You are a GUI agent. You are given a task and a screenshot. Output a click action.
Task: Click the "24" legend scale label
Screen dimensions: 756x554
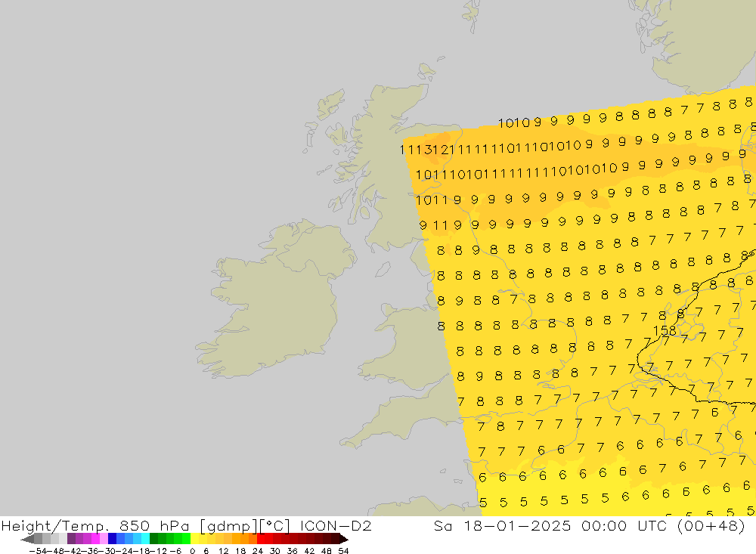(x=258, y=551)
